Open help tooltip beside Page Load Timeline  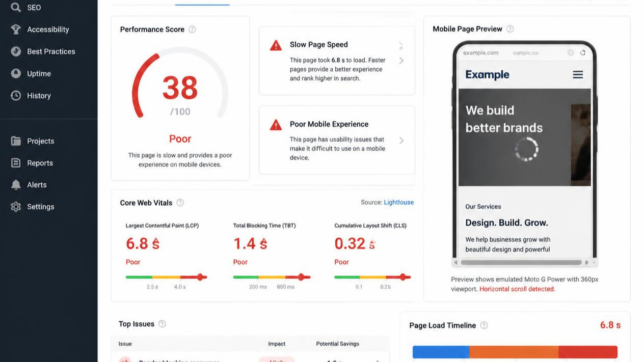[484, 325]
